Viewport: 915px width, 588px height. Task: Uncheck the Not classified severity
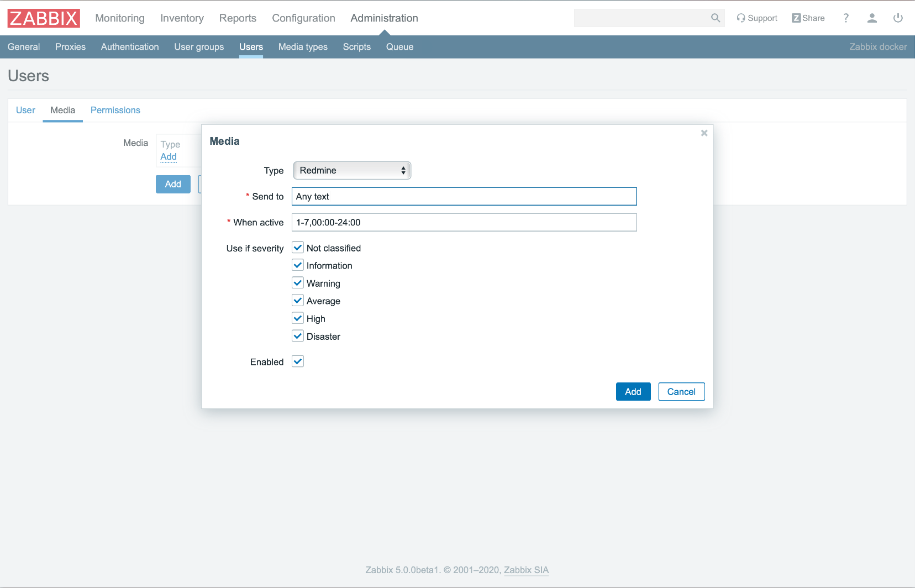coord(298,248)
